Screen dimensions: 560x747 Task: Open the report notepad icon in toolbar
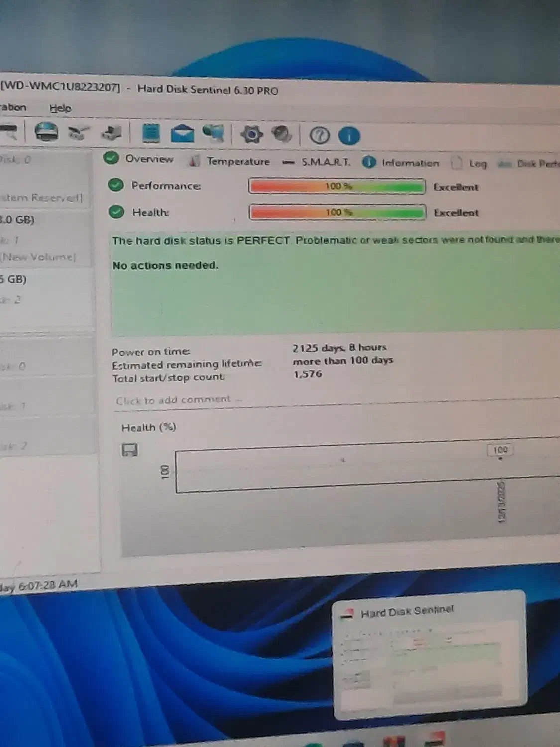151,133
